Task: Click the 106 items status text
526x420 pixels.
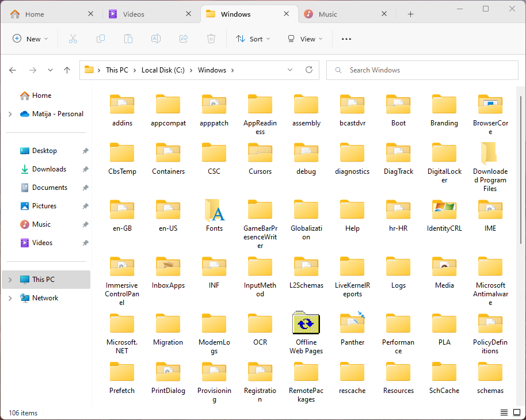Action: click(23, 413)
